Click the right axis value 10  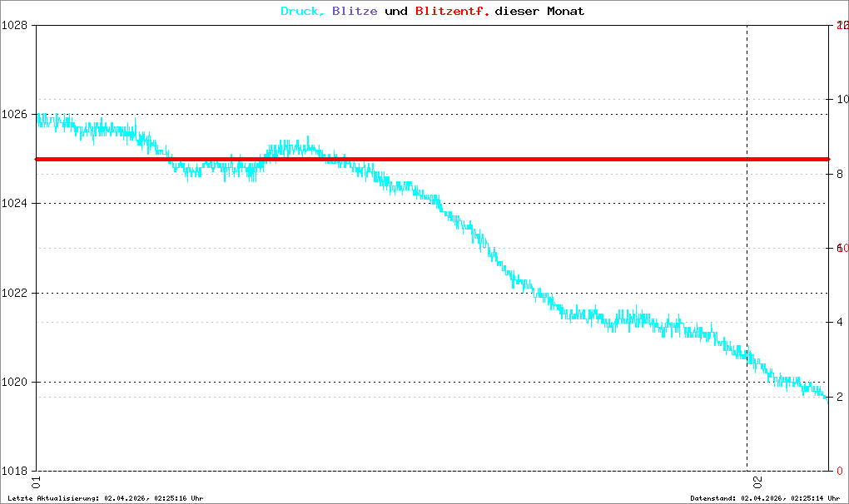click(x=842, y=100)
